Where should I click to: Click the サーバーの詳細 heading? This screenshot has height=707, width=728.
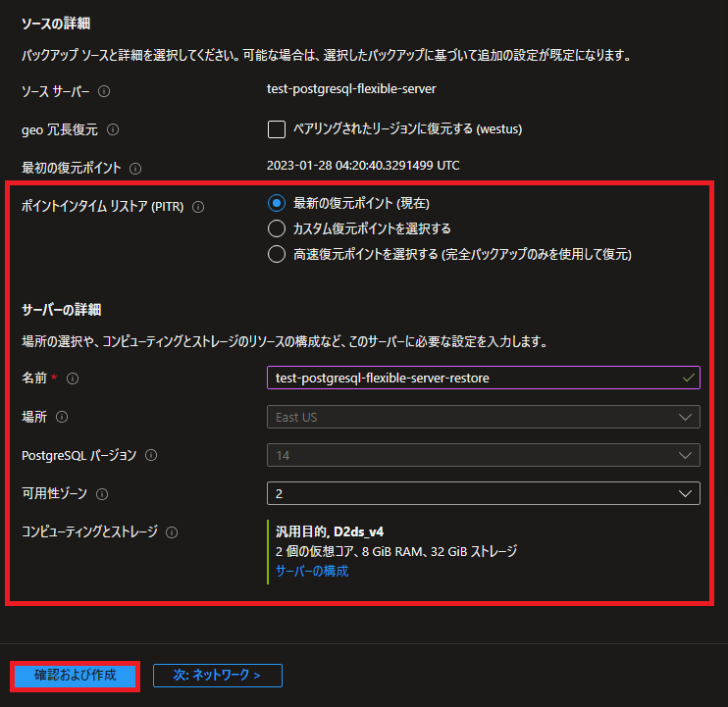click(x=61, y=310)
